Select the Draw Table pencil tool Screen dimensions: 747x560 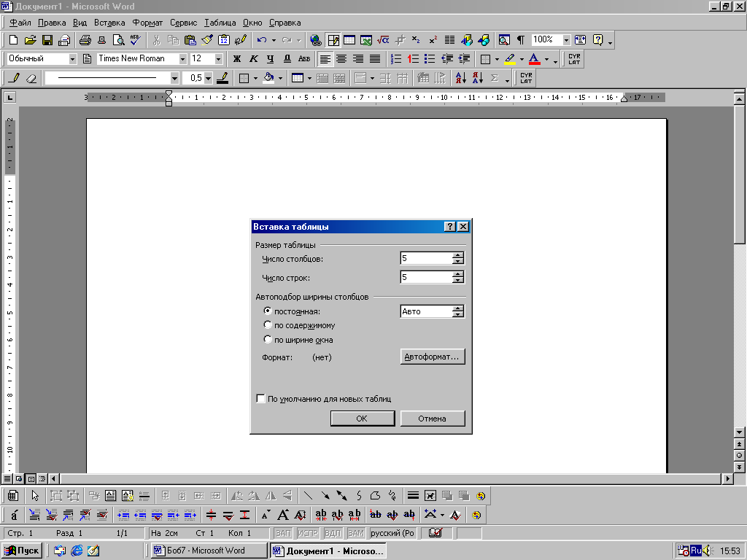tap(15, 78)
